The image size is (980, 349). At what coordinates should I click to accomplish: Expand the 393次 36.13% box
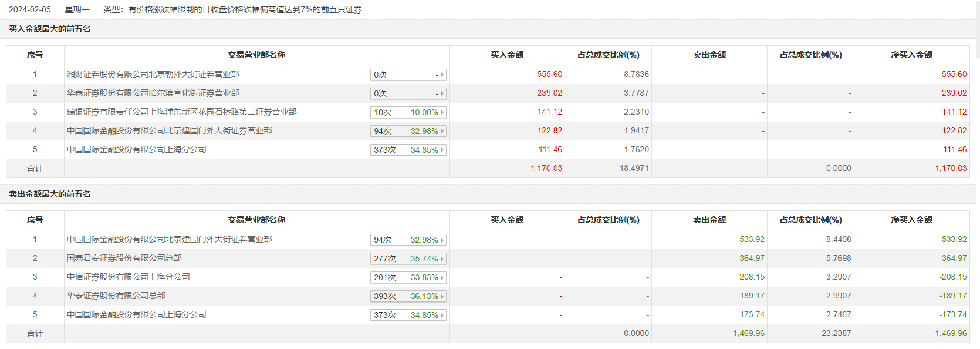(x=408, y=296)
